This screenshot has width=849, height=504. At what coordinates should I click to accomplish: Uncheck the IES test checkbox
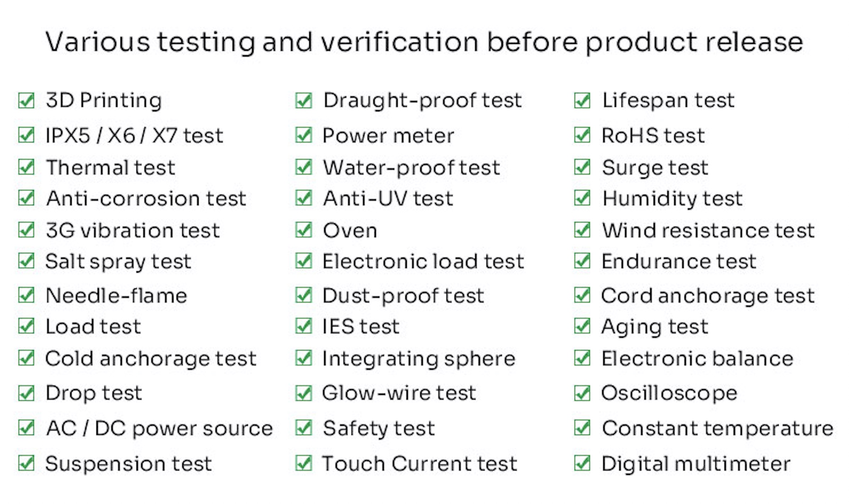[304, 326]
